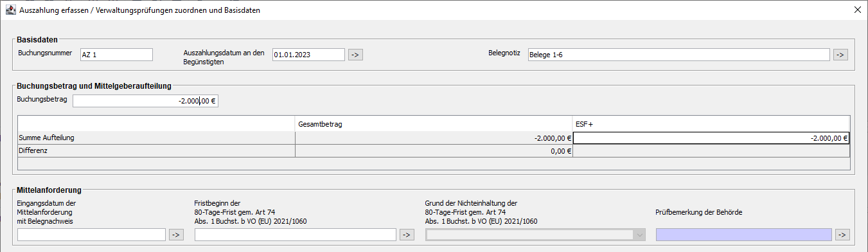Screen dimensions: 868x252
Task: Edit the Buchungsbetrag amount field
Action: (146, 101)
